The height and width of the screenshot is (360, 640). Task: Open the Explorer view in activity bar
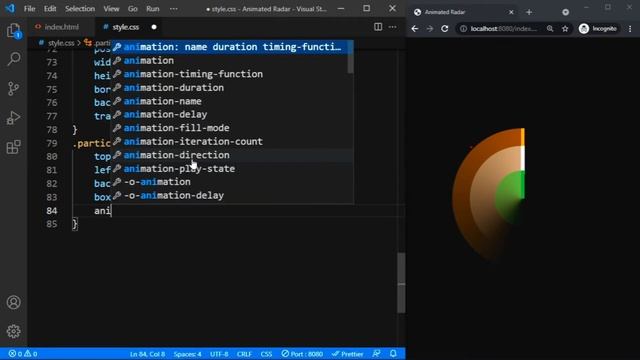[13, 30]
